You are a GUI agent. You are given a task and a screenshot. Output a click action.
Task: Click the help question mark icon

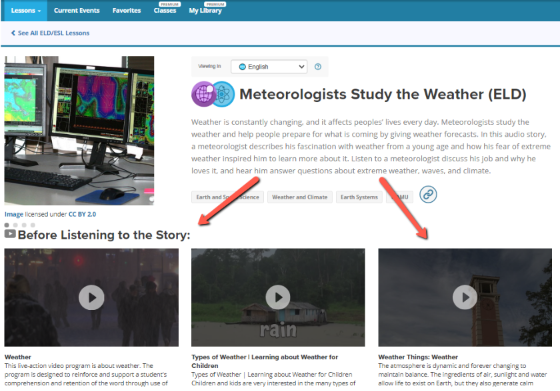point(318,67)
